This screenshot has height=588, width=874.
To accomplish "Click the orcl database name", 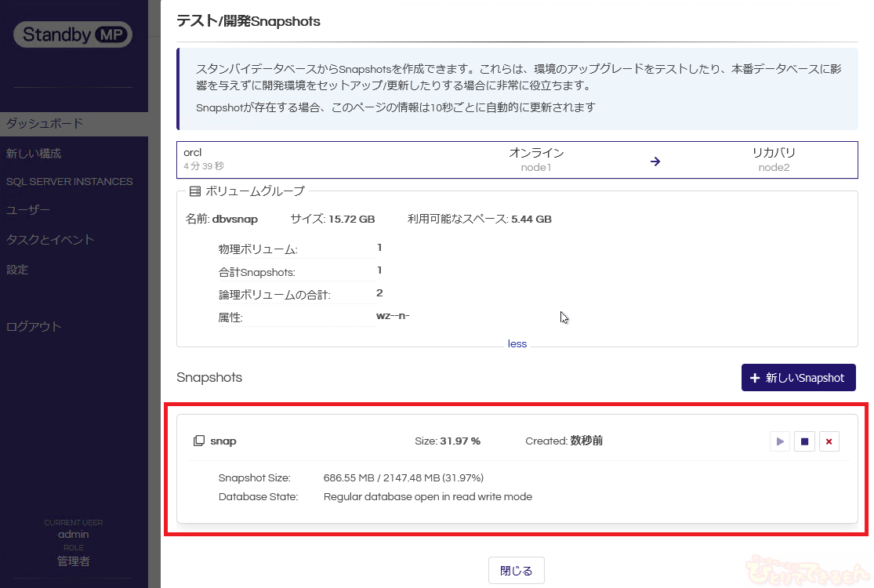I will (x=193, y=153).
